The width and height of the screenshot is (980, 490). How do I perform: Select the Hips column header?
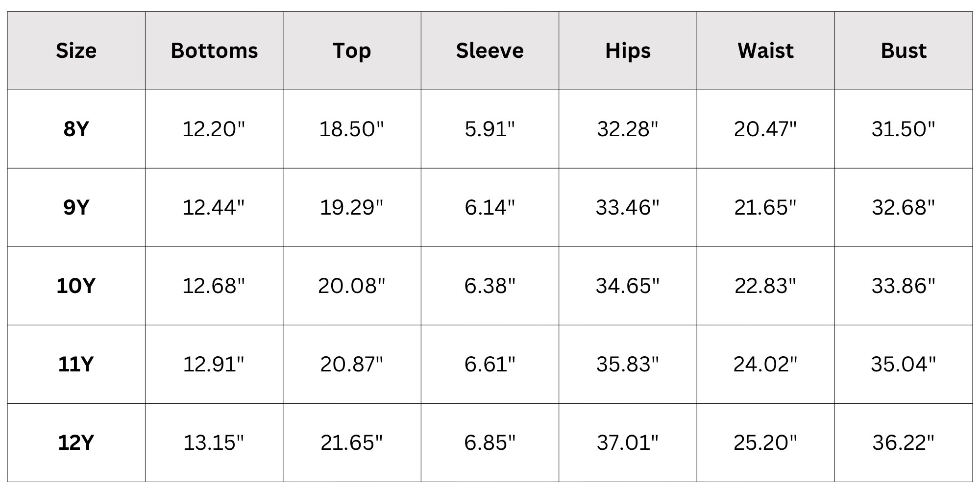[x=628, y=51]
